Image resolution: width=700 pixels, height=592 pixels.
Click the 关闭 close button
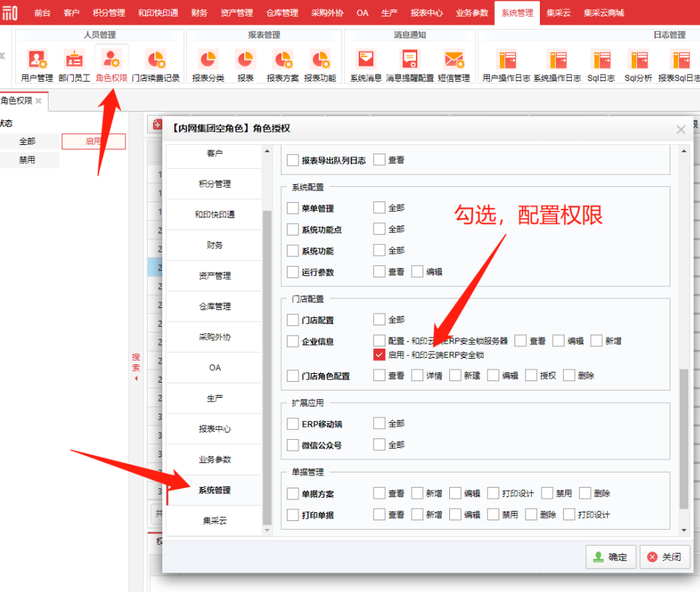tap(665, 557)
